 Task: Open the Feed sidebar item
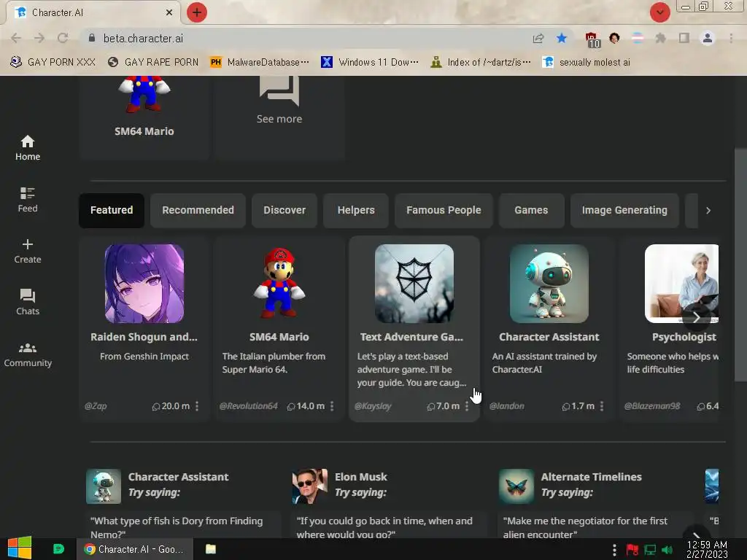(x=27, y=200)
